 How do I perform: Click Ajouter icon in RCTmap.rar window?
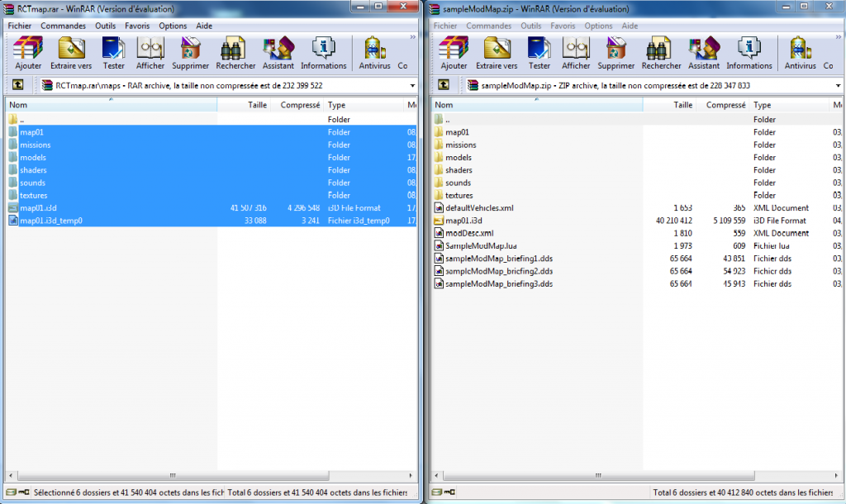[x=27, y=53]
